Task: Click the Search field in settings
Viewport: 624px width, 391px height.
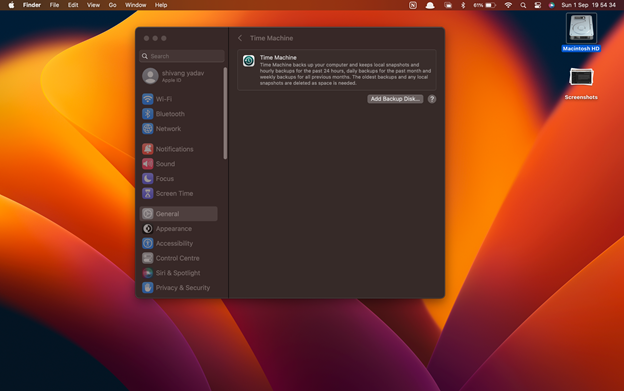Action: coord(182,56)
